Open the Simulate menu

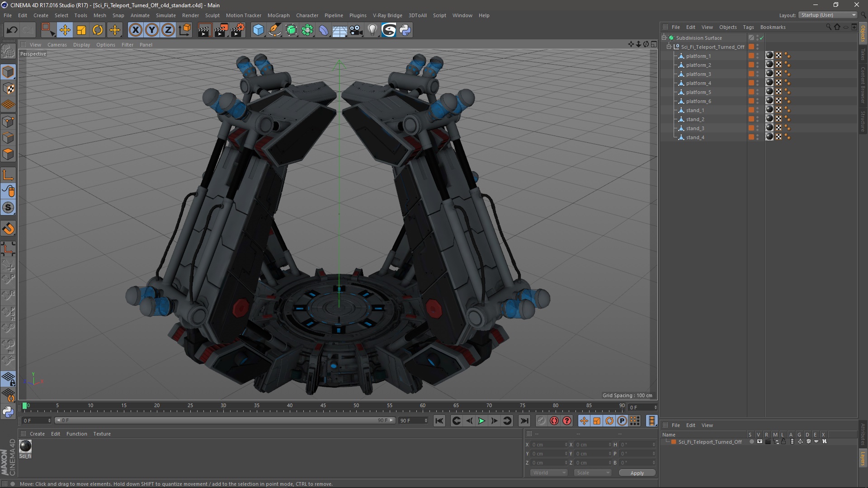coord(165,15)
